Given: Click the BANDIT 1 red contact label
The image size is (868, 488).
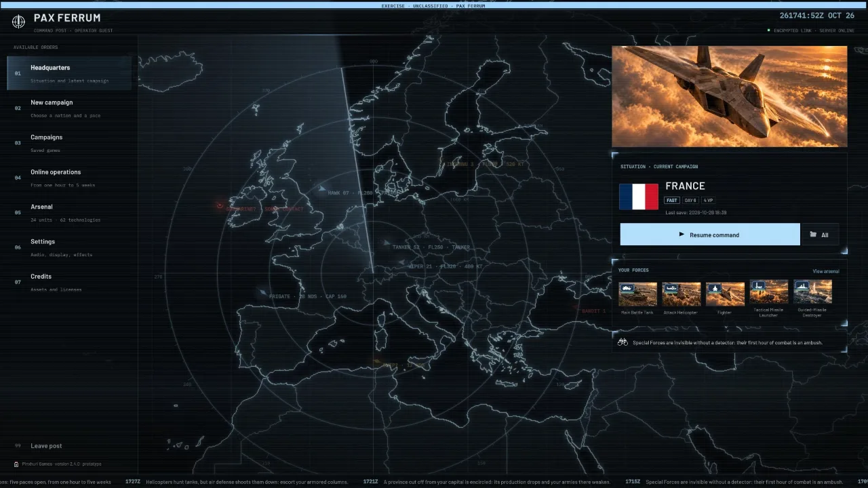Looking at the screenshot, I should tap(594, 310).
